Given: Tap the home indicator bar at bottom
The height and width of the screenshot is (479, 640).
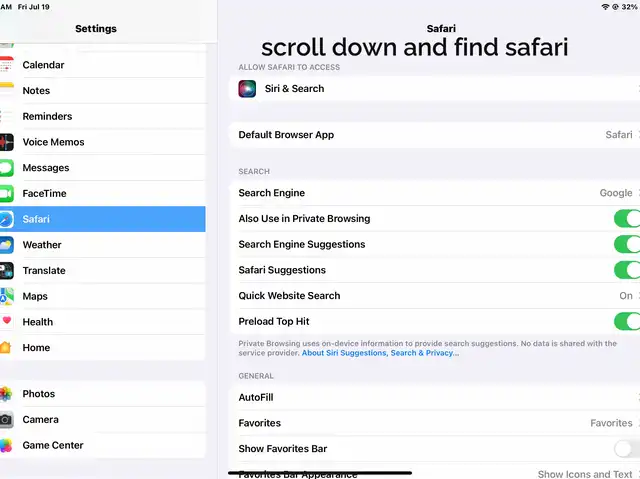Looking at the screenshot, I should pos(320,473).
